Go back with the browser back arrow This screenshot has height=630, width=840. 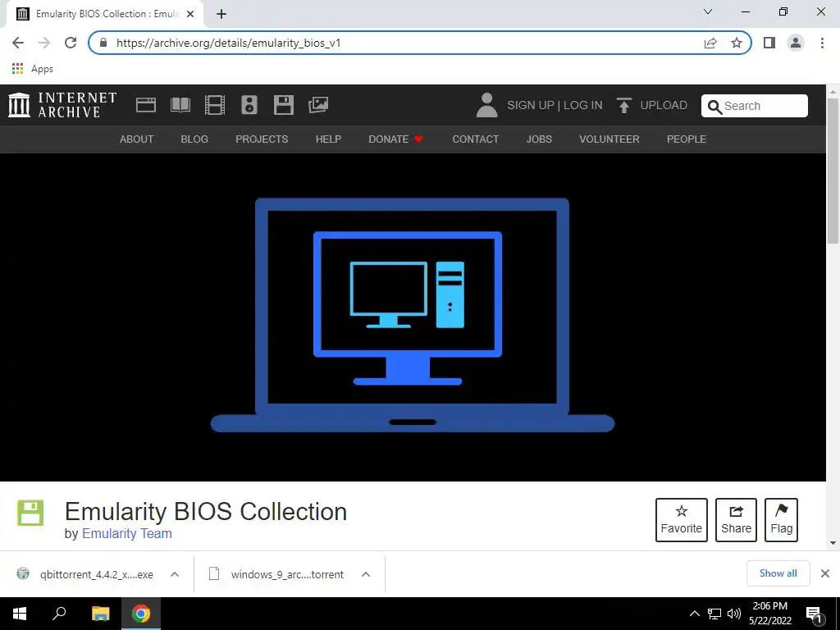18,43
